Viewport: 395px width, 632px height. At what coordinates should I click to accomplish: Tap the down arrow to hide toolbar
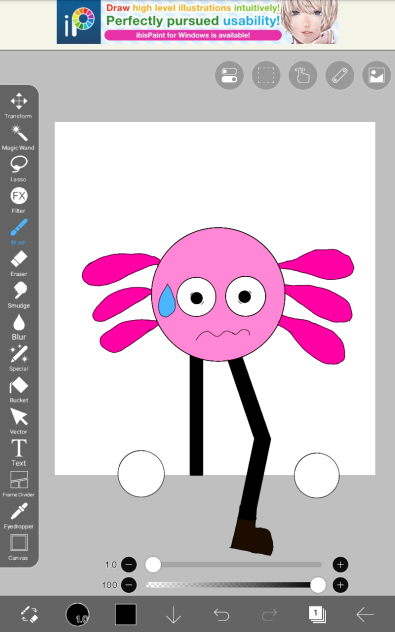173,614
